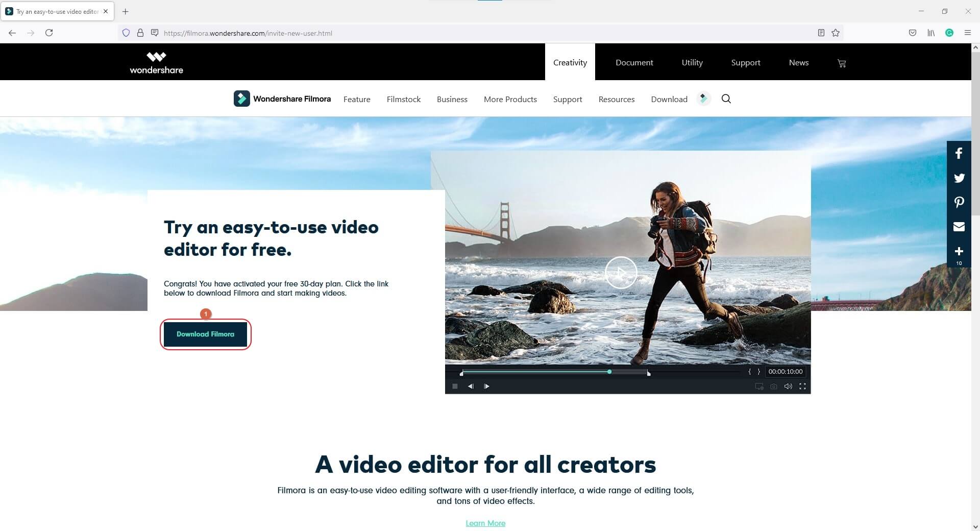Open the Utility menu
The image size is (980, 531).
(x=692, y=62)
